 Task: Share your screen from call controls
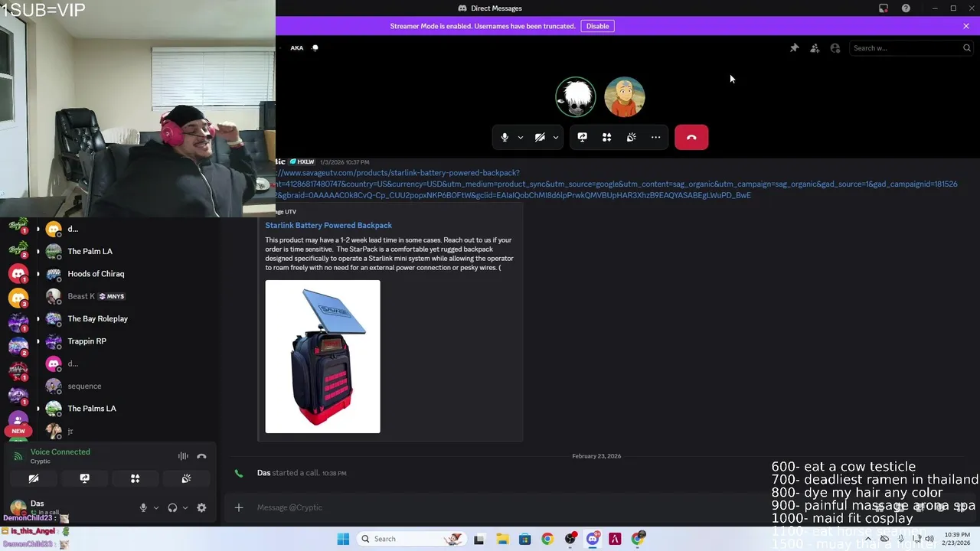click(x=583, y=138)
